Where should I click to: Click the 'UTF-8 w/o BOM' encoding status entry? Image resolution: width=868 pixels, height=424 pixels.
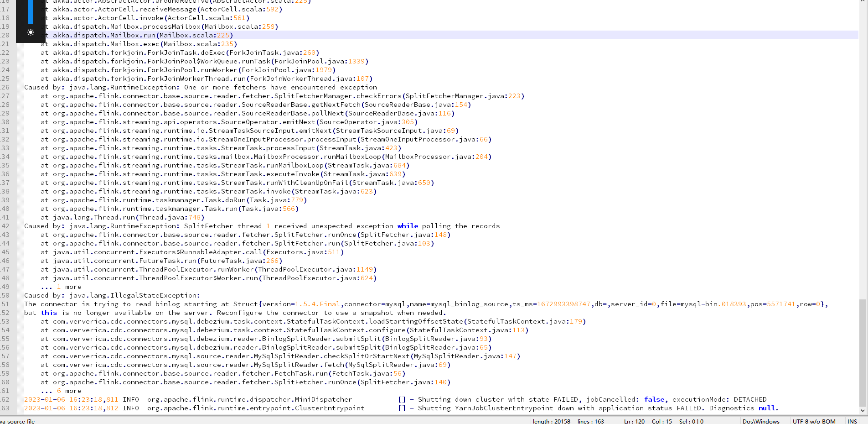point(814,421)
